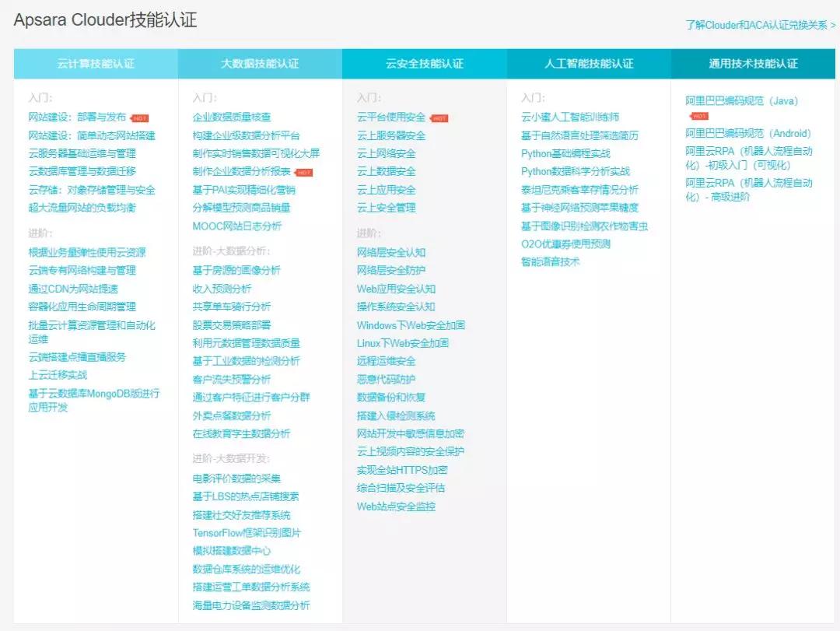Open Python基础编程实战 link

coord(565,153)
